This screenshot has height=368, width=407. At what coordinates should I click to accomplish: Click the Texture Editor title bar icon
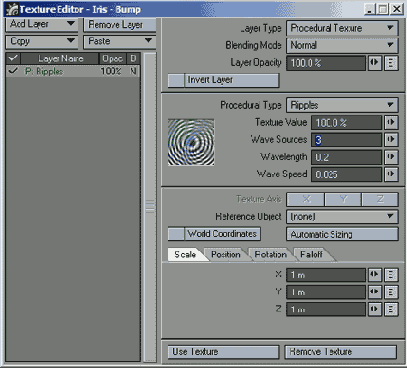click(x=12, y=10)
